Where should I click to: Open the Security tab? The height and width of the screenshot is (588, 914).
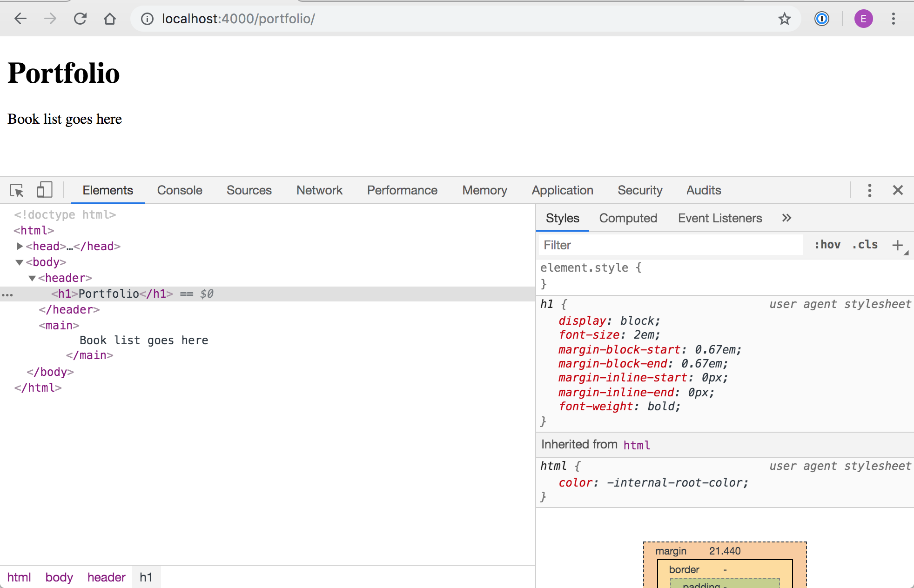coord(640,190)
